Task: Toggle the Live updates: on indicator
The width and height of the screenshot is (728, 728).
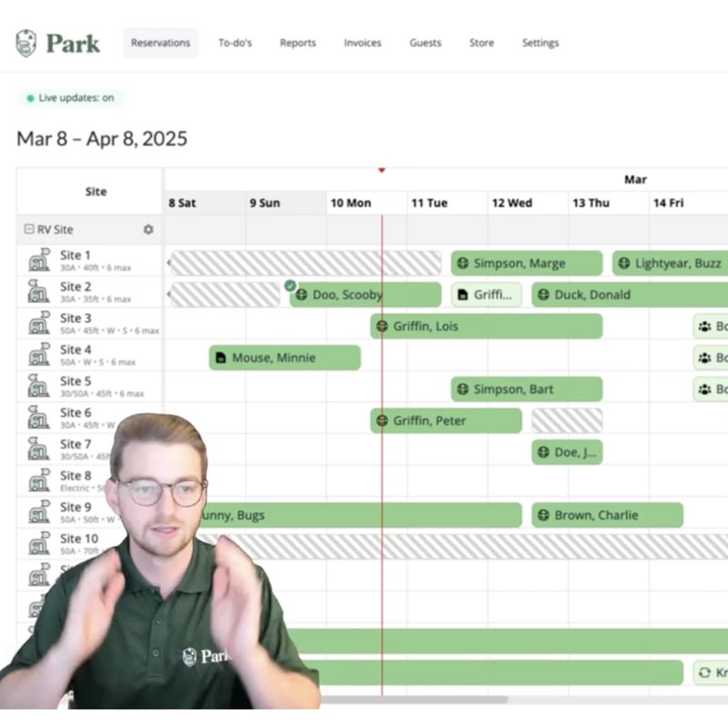Action: (71, 98)
